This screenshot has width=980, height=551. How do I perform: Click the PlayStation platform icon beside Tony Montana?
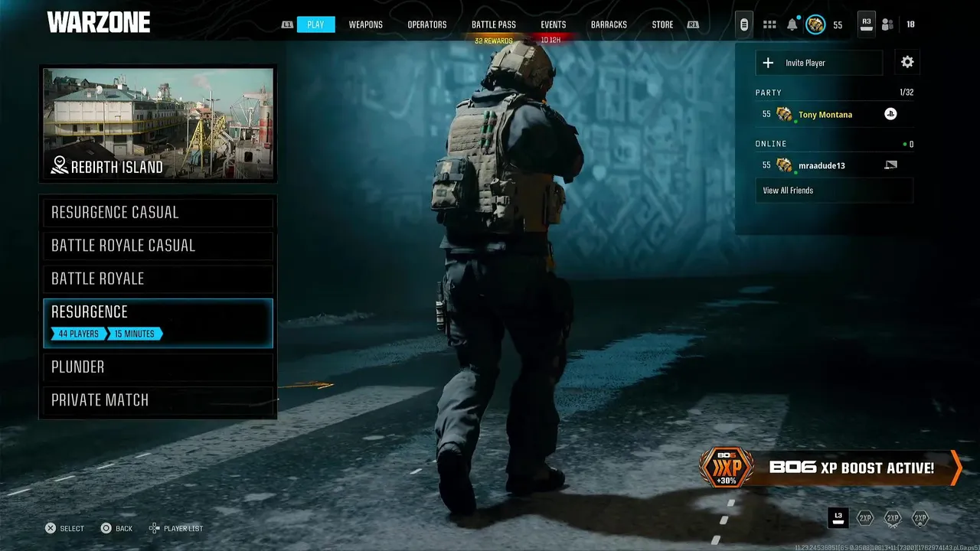pos(890,114)
